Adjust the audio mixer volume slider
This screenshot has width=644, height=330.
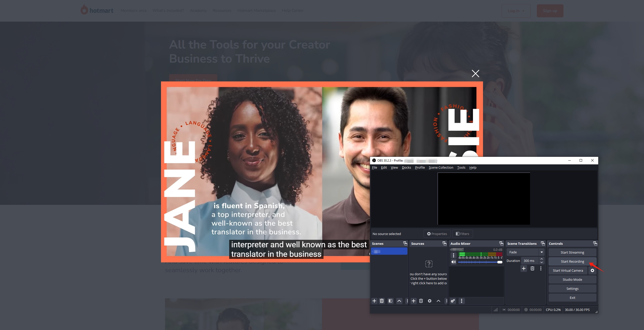[498, 262]
